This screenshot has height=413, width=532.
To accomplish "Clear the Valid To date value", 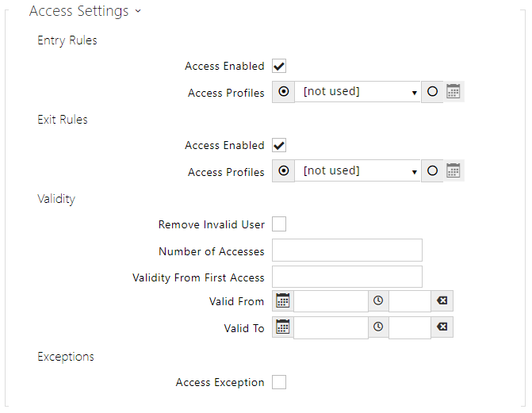I will [x=442, y=327].
